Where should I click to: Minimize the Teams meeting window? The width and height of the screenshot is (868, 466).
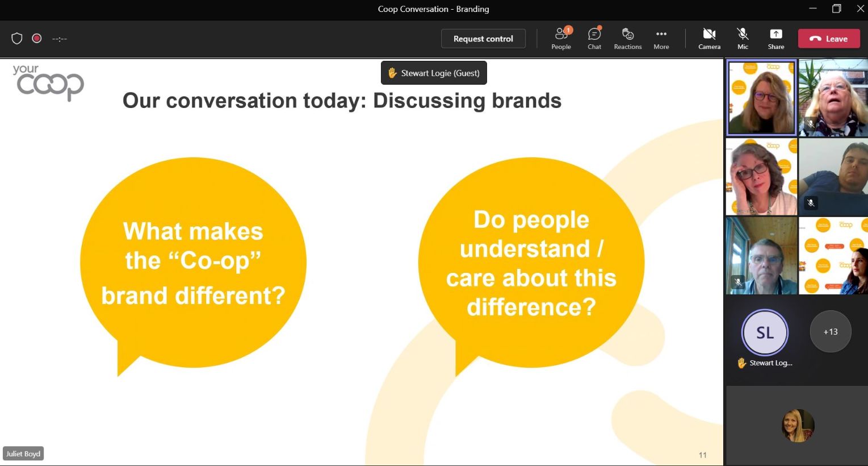coord(813,9)
